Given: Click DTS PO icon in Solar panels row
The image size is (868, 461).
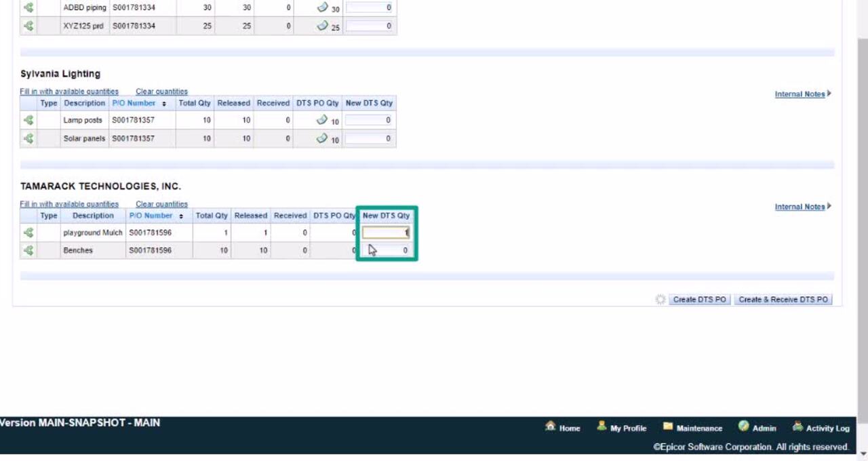Looking at the screenshot, I should (x=322, y=138).
